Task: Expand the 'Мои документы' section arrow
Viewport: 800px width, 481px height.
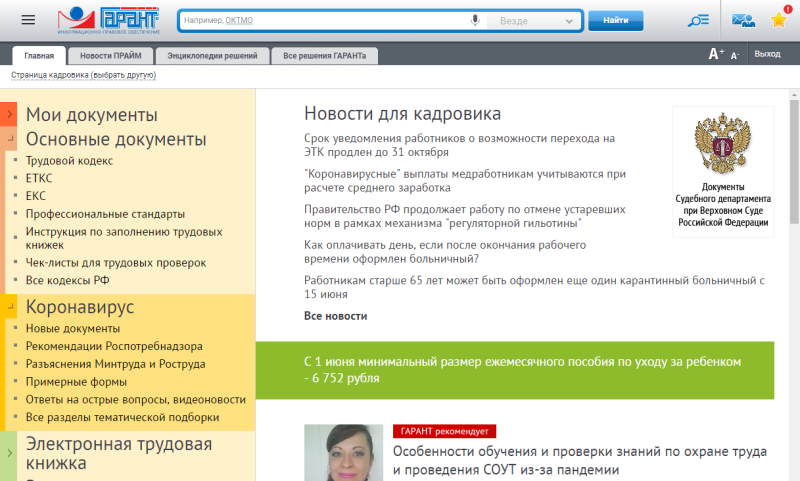Action: 9,114
